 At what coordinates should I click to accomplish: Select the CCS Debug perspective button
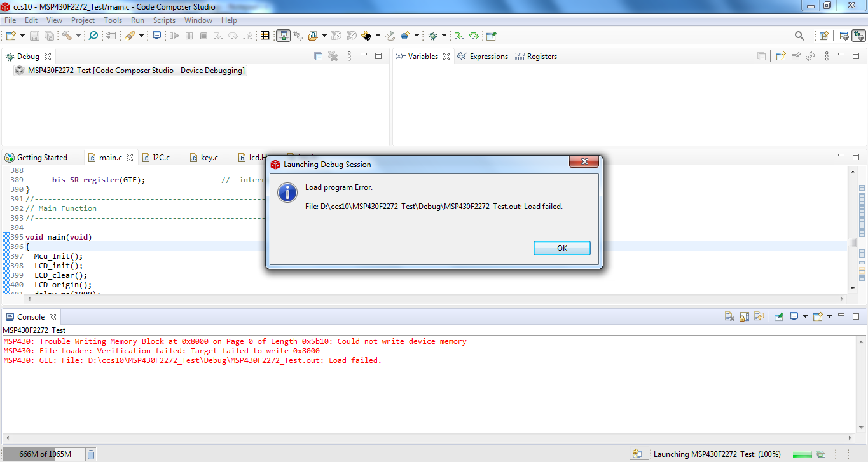pos(858,36)
